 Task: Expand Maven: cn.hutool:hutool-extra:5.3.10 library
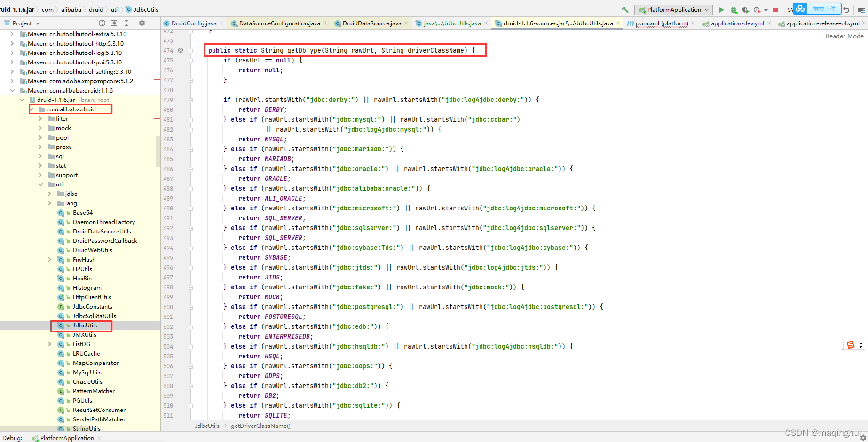11,33
